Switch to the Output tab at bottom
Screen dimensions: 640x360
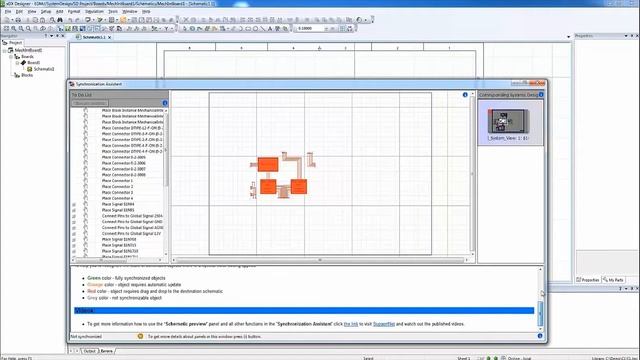(x=89, y=351)
